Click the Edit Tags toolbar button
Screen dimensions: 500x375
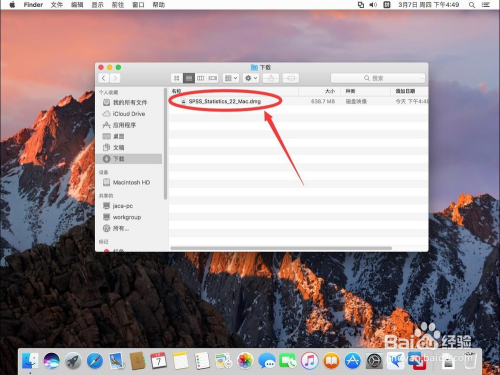[x=291, y=78]
